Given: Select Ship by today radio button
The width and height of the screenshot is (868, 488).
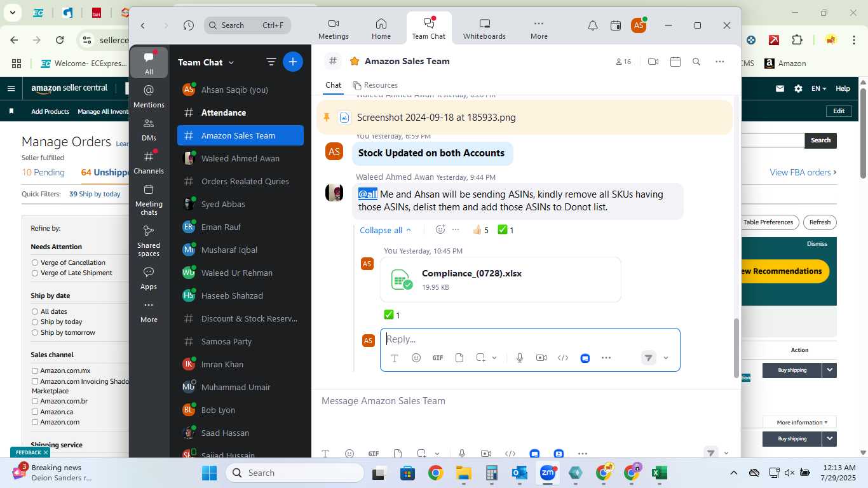Looking at the screenshot, I should point(35,322).
